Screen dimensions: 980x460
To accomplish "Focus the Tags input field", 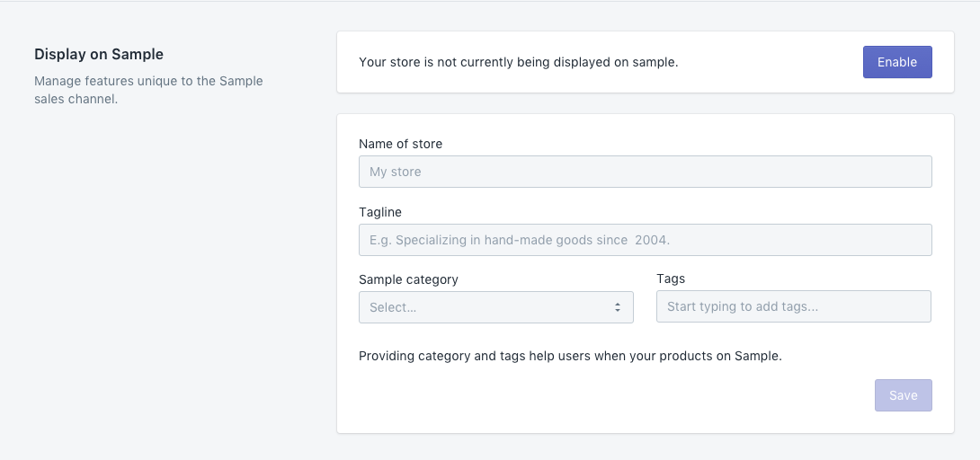I will pyautogui.click(x=794, y=306).
